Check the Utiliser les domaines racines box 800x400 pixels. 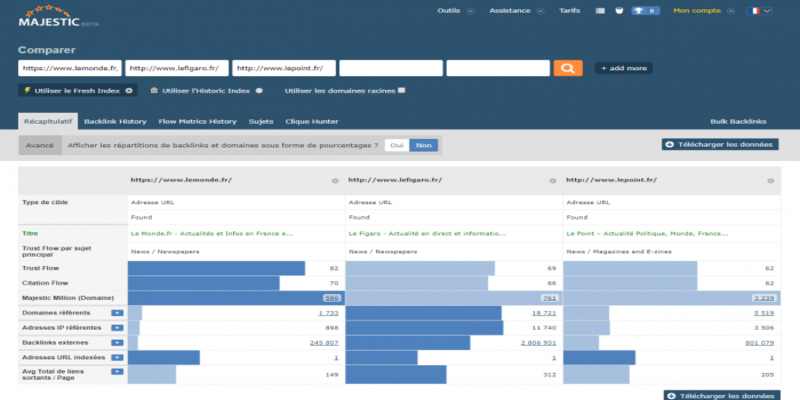401,91
